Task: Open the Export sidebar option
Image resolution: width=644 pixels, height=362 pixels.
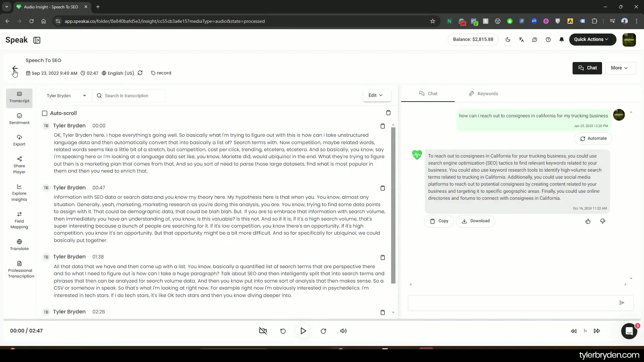Action: (x=19, y=140)
